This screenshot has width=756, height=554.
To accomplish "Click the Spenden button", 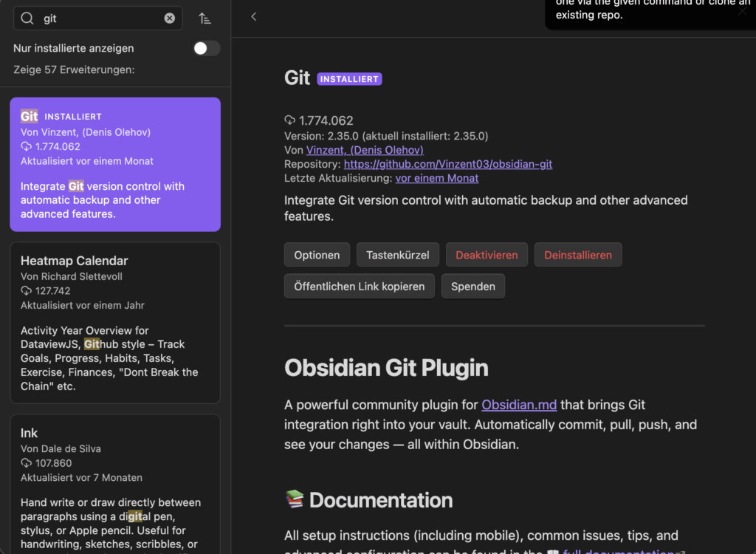I will (472, 286).
